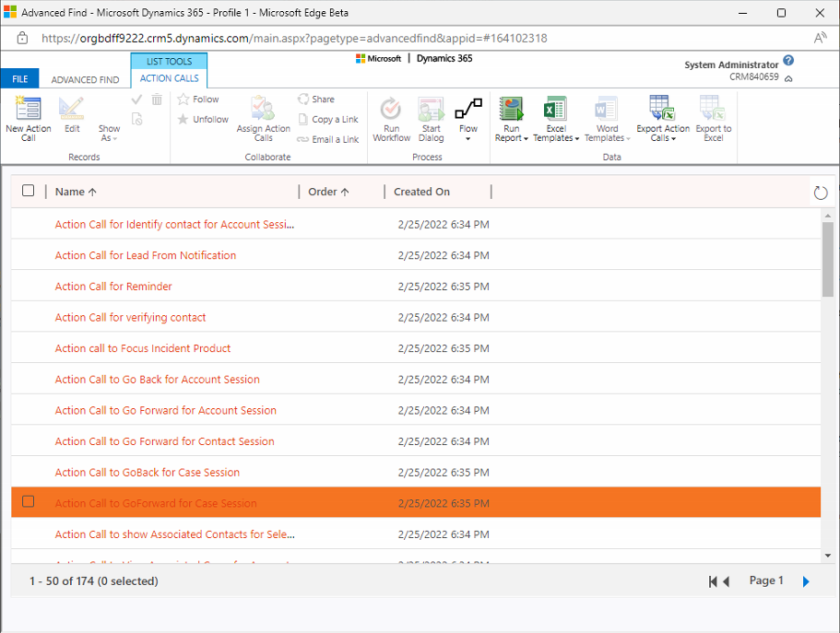Toggle the select-all checkbox in header
The width and height of the screenshot is (840, 633).
pos(29,191)
